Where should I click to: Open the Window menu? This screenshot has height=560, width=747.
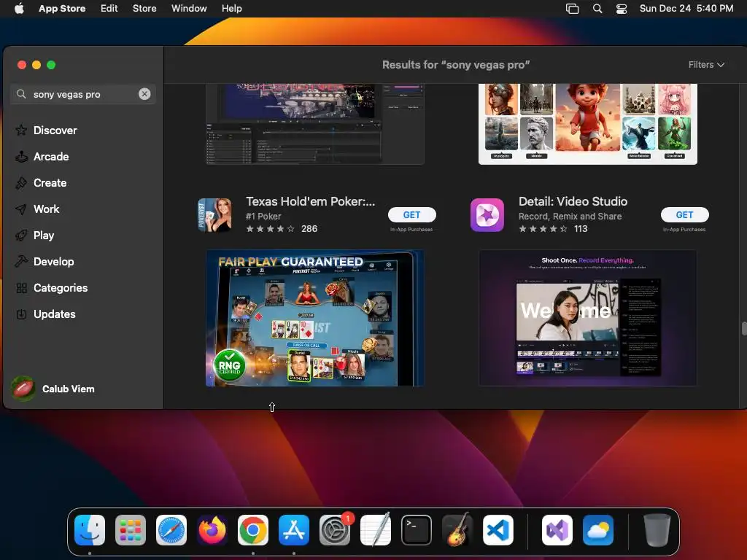pyautogui.click(x=189, y=9)
